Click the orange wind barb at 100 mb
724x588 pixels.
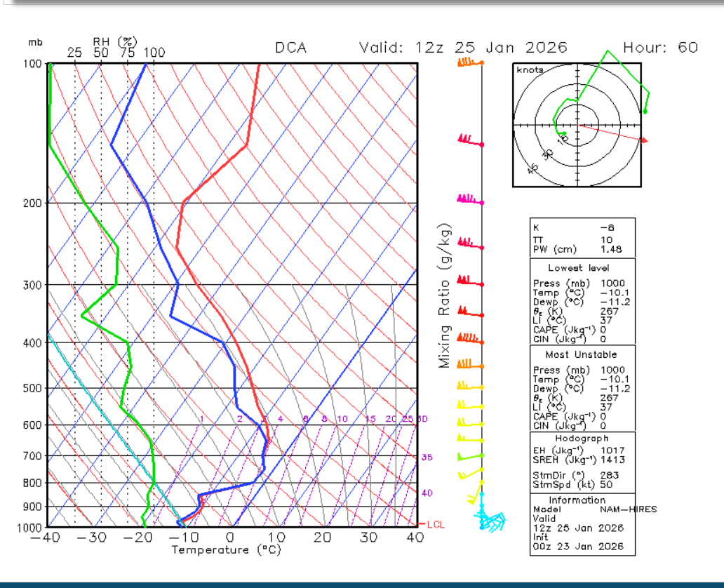point(469,62)
